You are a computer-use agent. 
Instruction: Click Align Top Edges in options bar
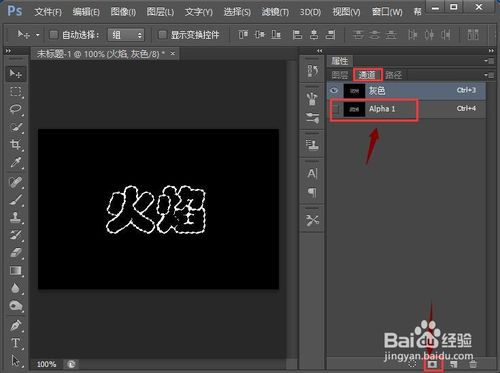click(x=243, y=34)
